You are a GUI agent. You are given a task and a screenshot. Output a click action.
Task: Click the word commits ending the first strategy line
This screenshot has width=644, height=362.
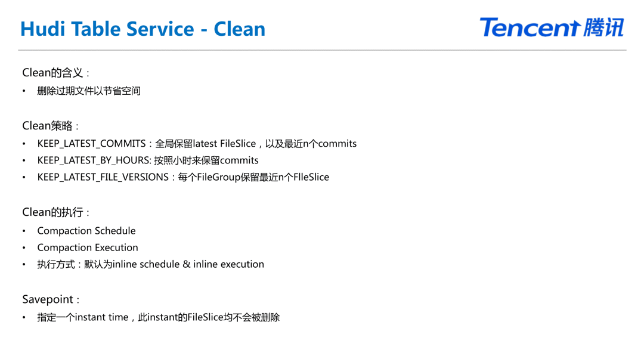[x=338, y=144]
